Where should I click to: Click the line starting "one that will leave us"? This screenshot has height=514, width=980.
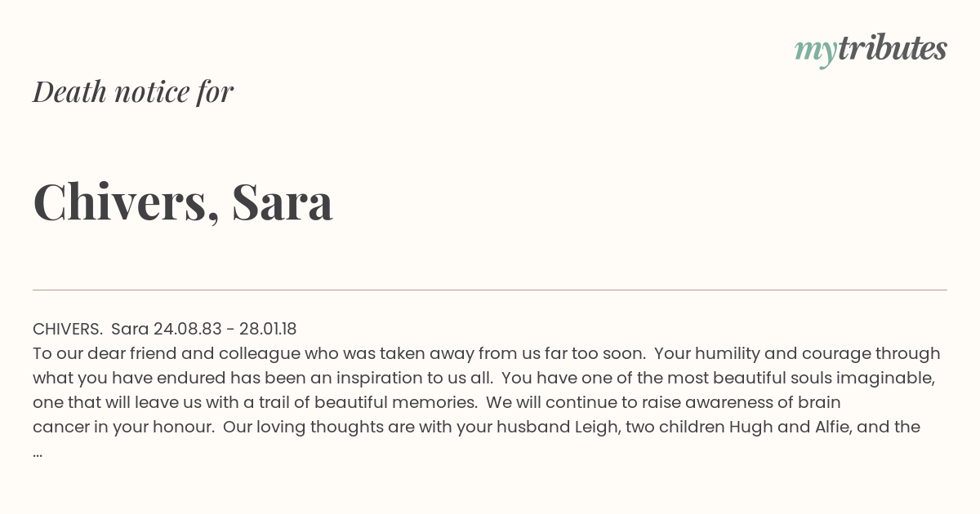pyautogui.click(x=437, y=402)
